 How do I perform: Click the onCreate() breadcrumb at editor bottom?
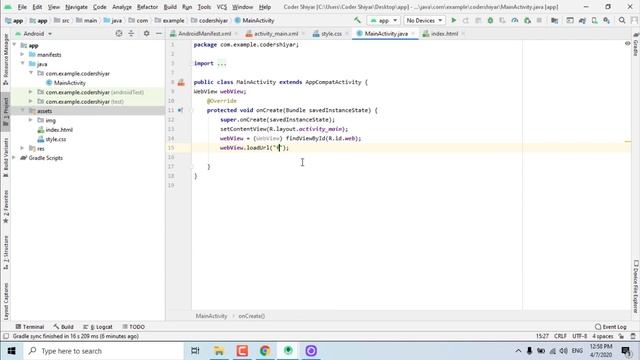click(x=252, y=316)
